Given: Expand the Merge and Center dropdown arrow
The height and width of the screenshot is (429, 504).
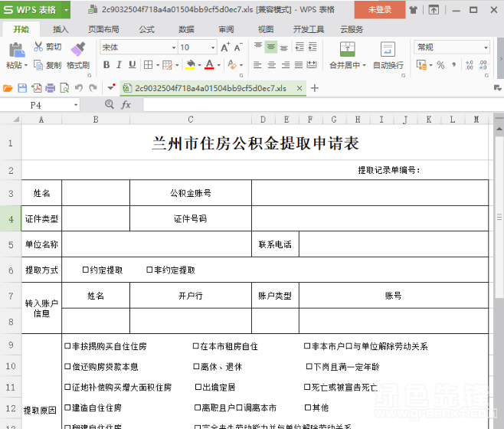Looking at the screenshot, I should (364, 65).
